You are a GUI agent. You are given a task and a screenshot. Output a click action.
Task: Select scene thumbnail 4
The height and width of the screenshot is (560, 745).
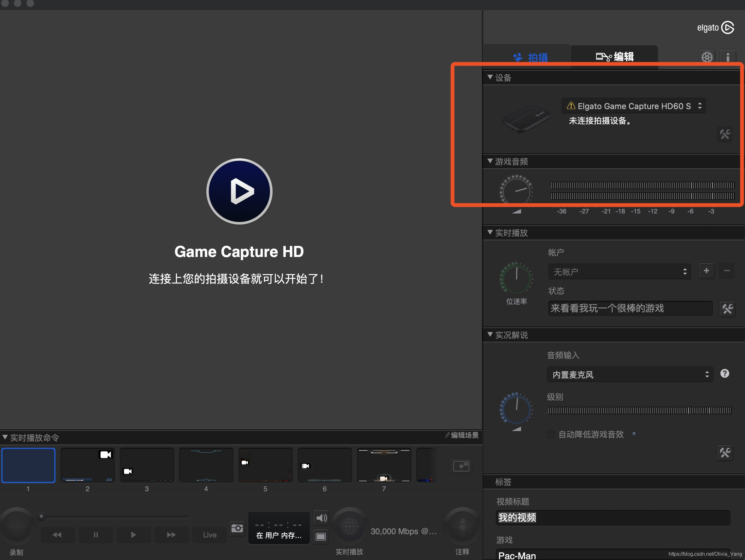click(x=206, y=465)
